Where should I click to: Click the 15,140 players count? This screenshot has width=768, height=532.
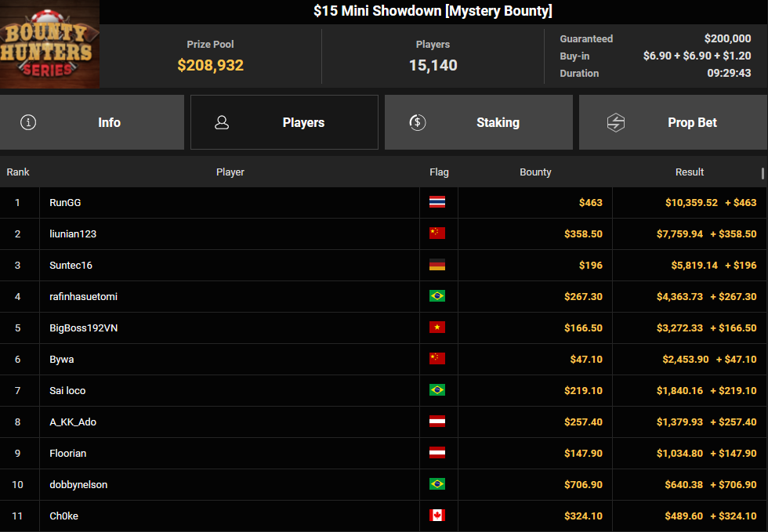(x=433, y=65)
